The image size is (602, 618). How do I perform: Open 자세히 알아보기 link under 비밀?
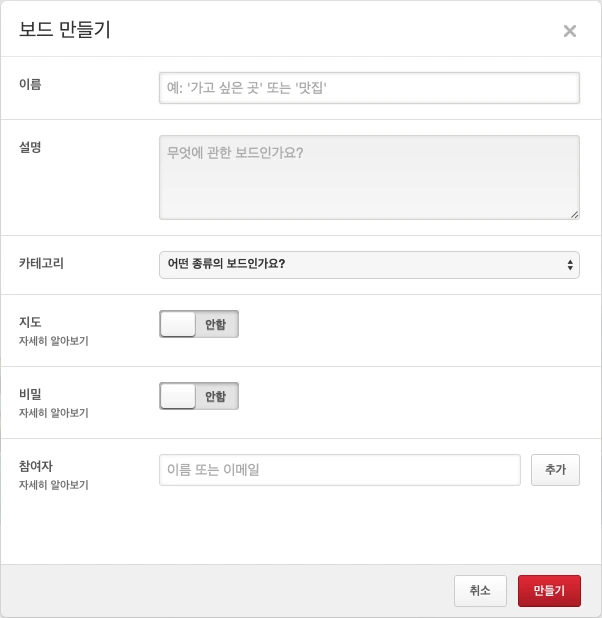coord(54,413)
